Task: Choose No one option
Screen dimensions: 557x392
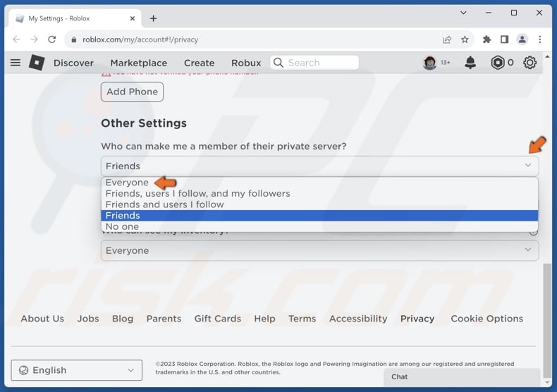Action: pyautogui.click(x=319, y=226)
